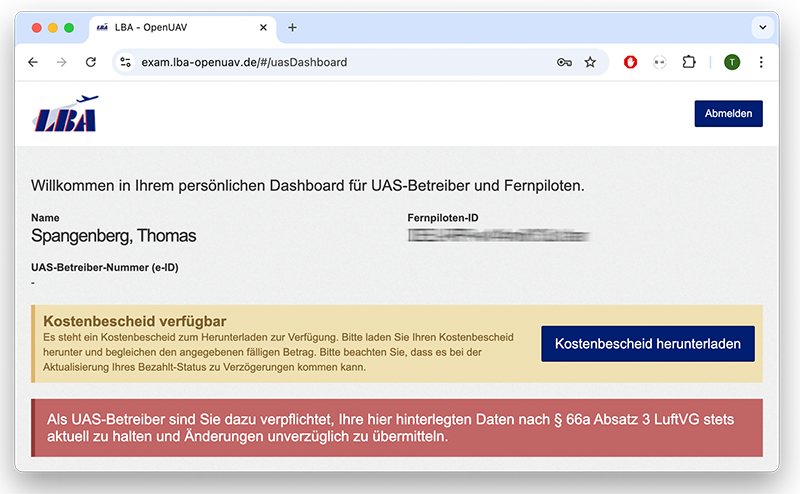Open Chrome's three-dot menu
The width and height of the screenshot is (800, 494).
point(761,62)
